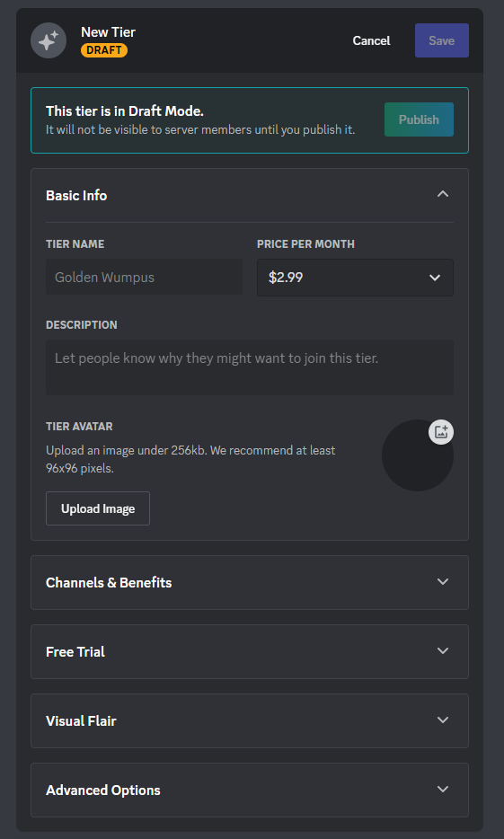Image resolution: width=504 pixels, height=839 pixels.
Task: Focus the Description text area
Action: (x=250, y=367)
